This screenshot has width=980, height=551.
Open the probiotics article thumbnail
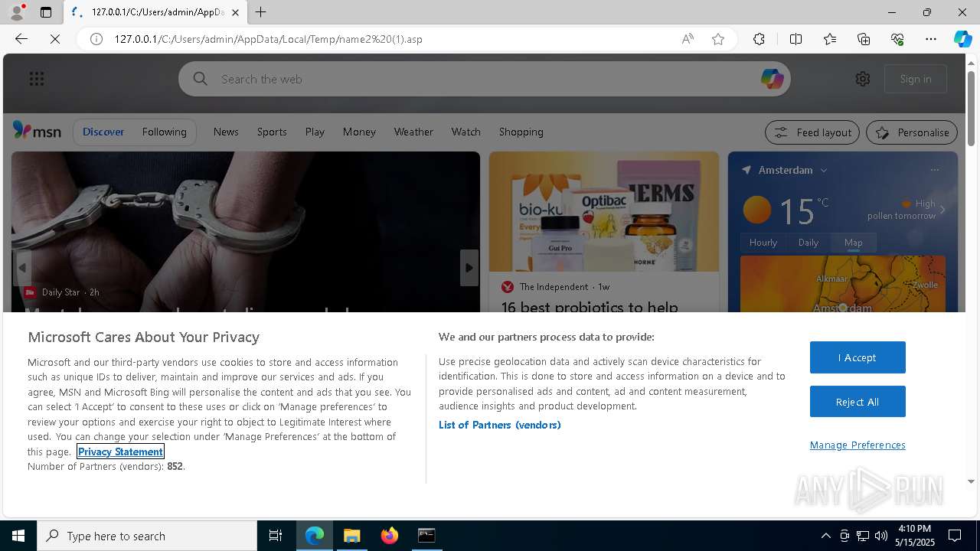point(604,211)
